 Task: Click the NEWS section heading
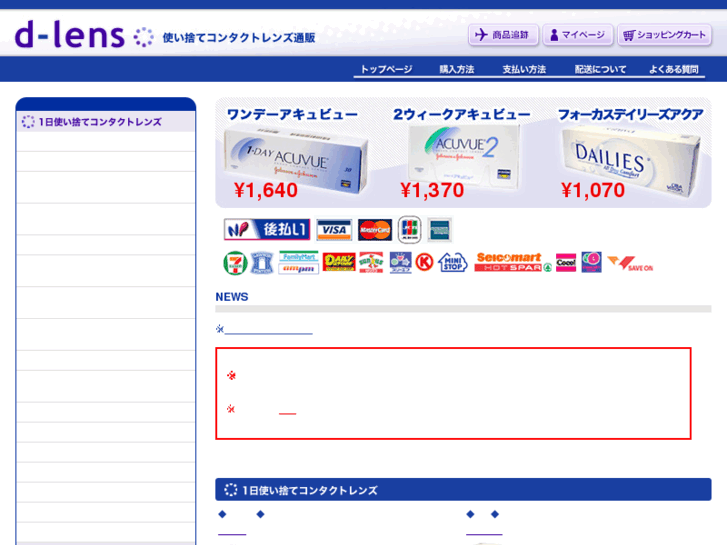point(232,297)
